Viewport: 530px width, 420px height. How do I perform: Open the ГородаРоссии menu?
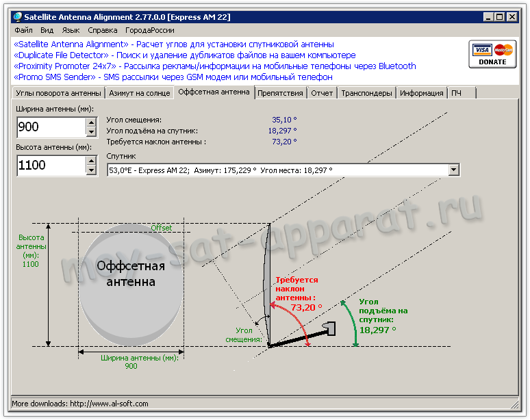(x=150, y=30)
